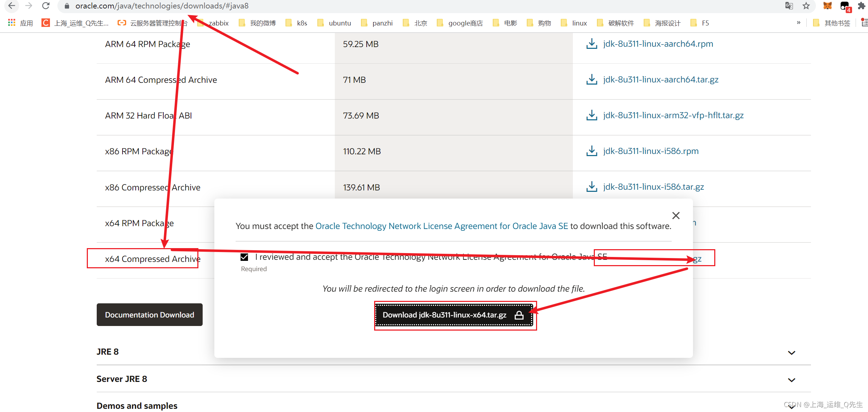Open the Oracle Technology Network License Agreement link
The width and height of the screenshot is (868, 412).
(441, 226)
